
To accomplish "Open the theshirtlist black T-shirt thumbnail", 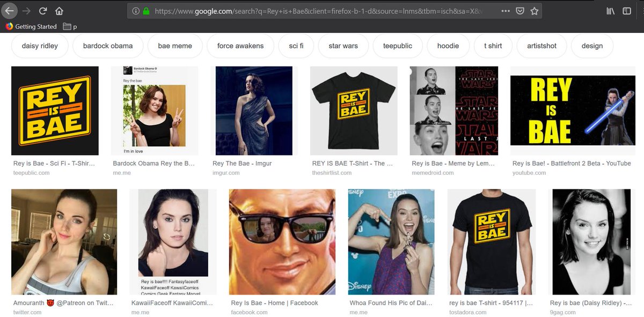I will [x=354, y=111].
